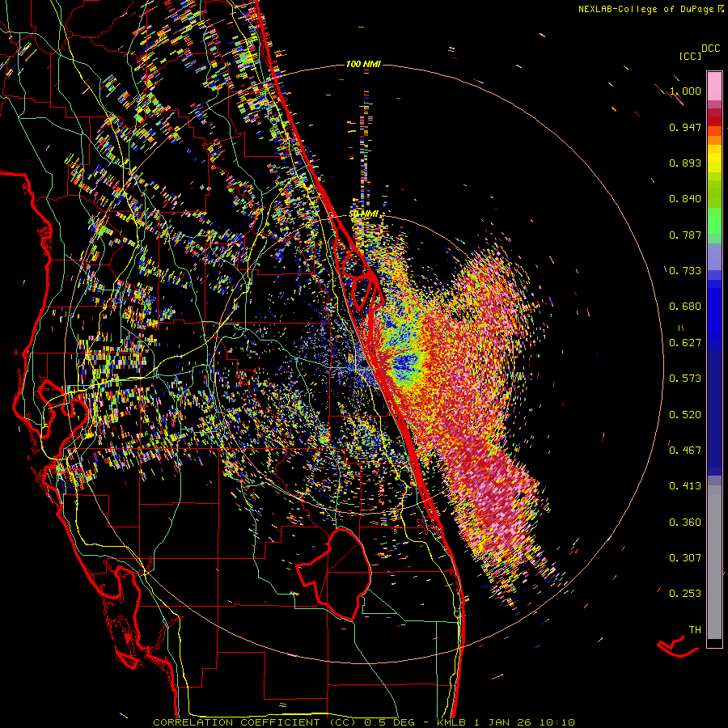Click the gray lower segment of the color bar
The image size is (728, 728).
pos(714,562)
